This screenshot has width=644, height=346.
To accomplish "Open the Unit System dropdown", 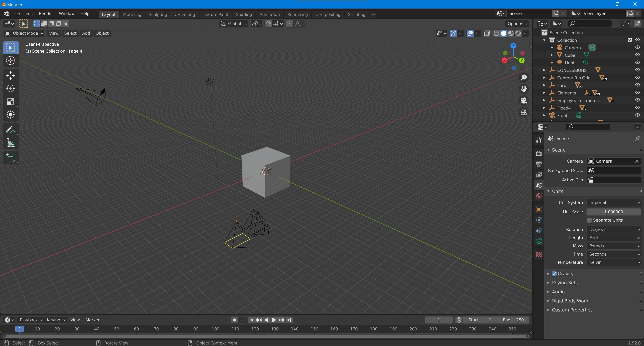I will coord(614,202).
